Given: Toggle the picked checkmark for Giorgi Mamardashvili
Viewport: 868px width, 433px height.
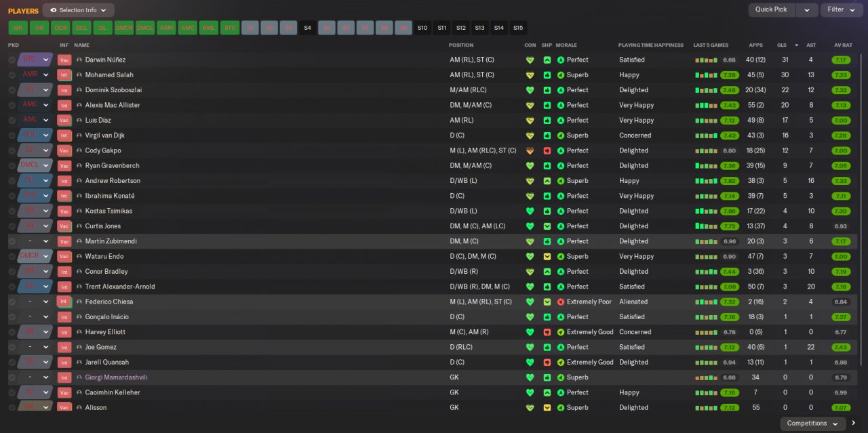Looking at the screenshot, I should coord(12,377).
